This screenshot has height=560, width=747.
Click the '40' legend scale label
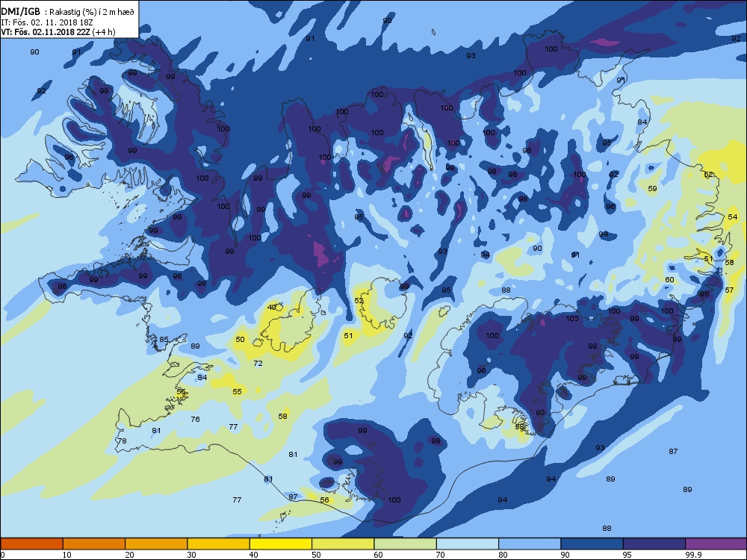point(253,555)
